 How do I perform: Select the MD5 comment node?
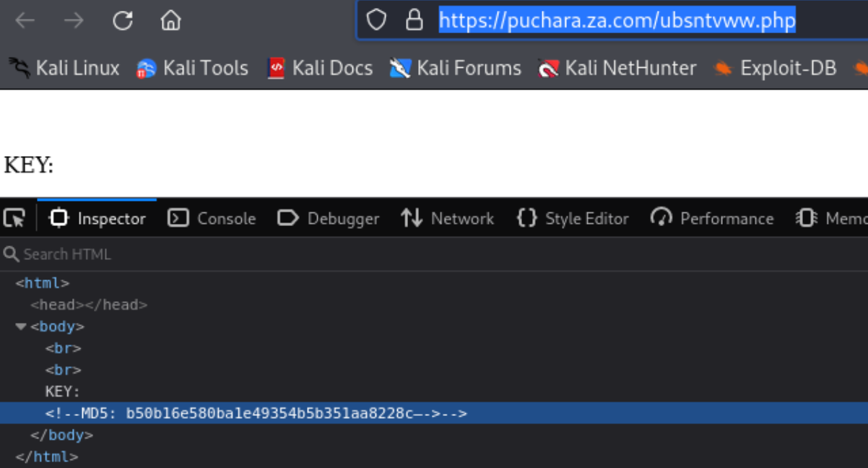tap(256, 413)
